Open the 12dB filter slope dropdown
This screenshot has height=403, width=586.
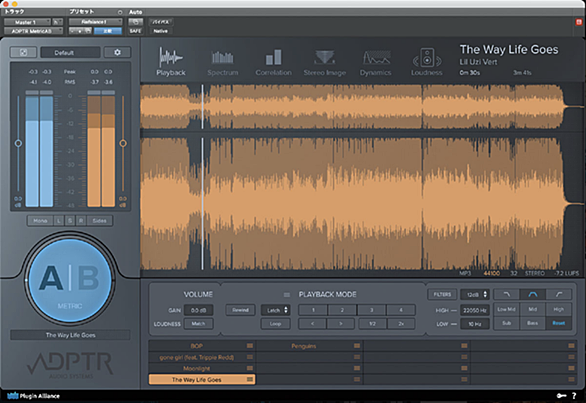[475, 295]
